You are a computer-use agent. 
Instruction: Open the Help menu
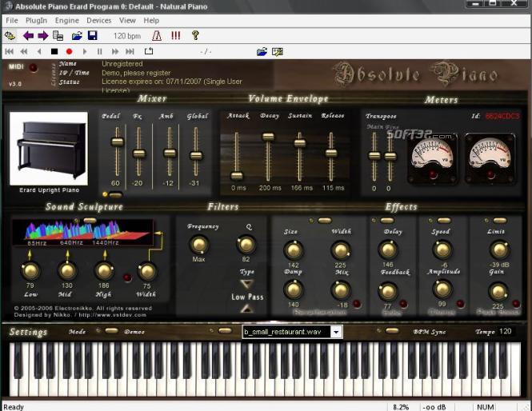tap(151, 20)
